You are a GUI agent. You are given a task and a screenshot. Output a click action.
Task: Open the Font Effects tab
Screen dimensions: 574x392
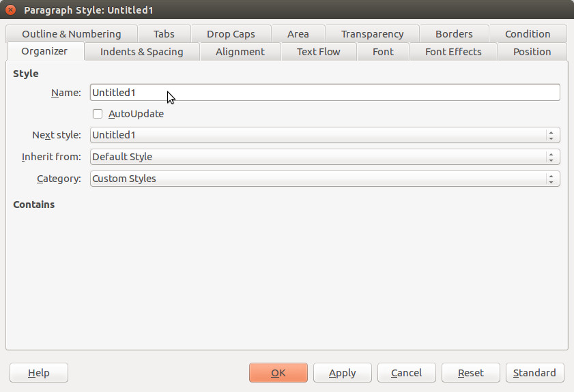click(453, 52)
